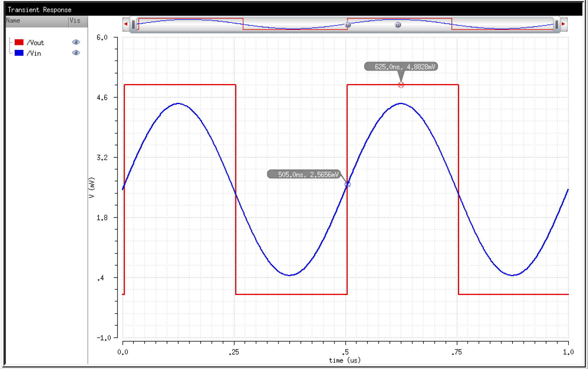Click the right red pan arrow on overview bar
Viewport: 588px width, 369px height.
click(563, 23)
